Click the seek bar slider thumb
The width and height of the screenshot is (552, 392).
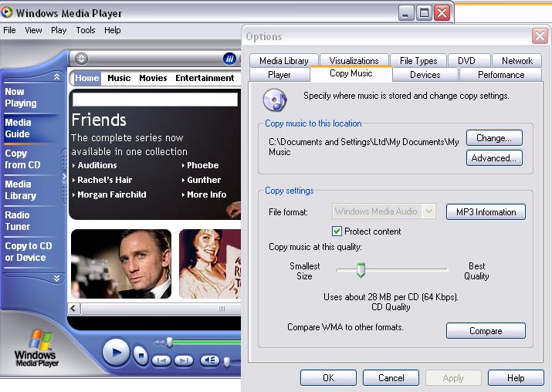(x=170, y=342)
